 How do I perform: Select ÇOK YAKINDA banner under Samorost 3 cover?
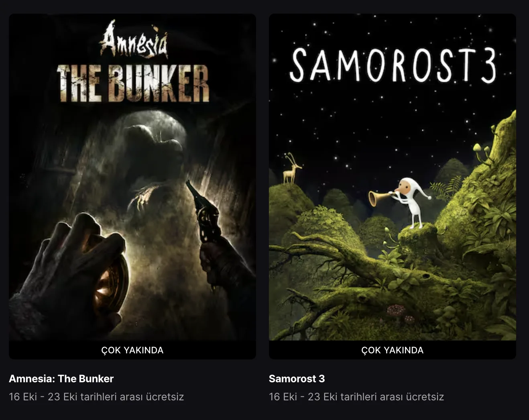[x=393, y=350]
